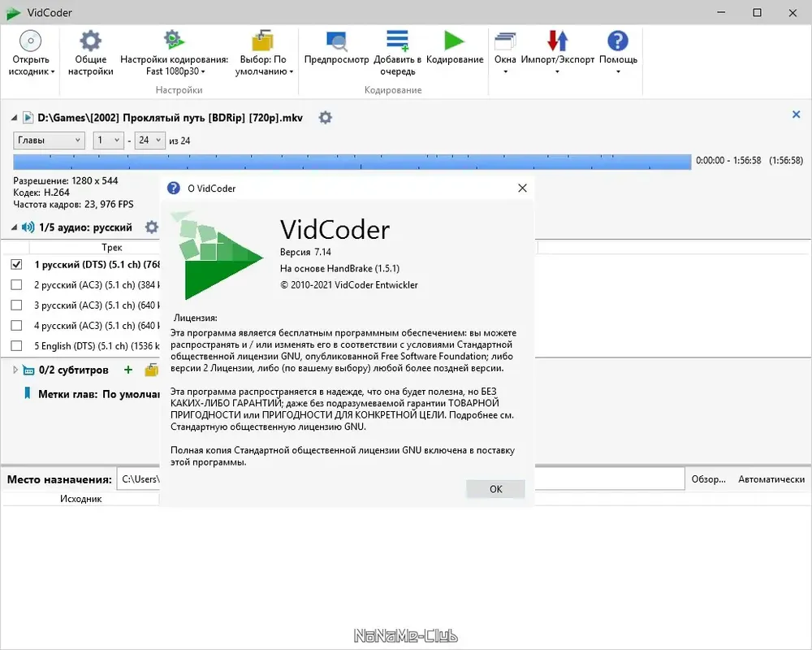This screenshot has width=812, height=650.
Task: Close the About VidCoder dialog
Action: pos(522,188)
